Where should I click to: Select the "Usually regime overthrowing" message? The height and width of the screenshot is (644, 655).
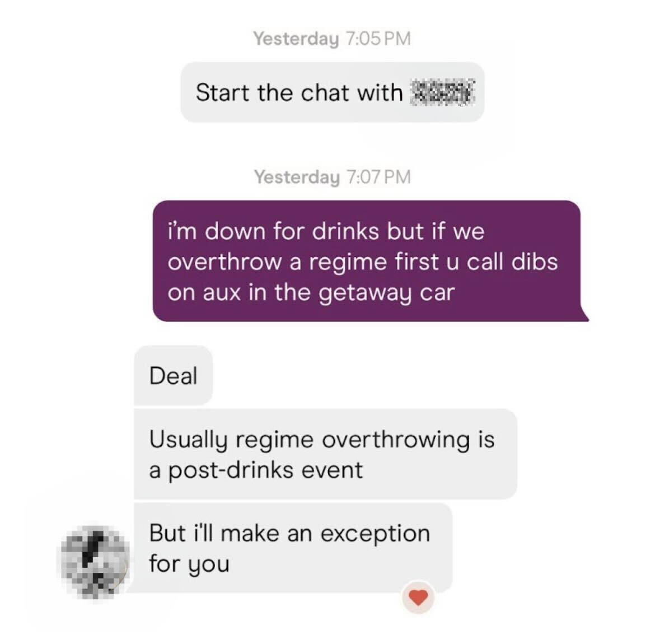coord(325,454)
